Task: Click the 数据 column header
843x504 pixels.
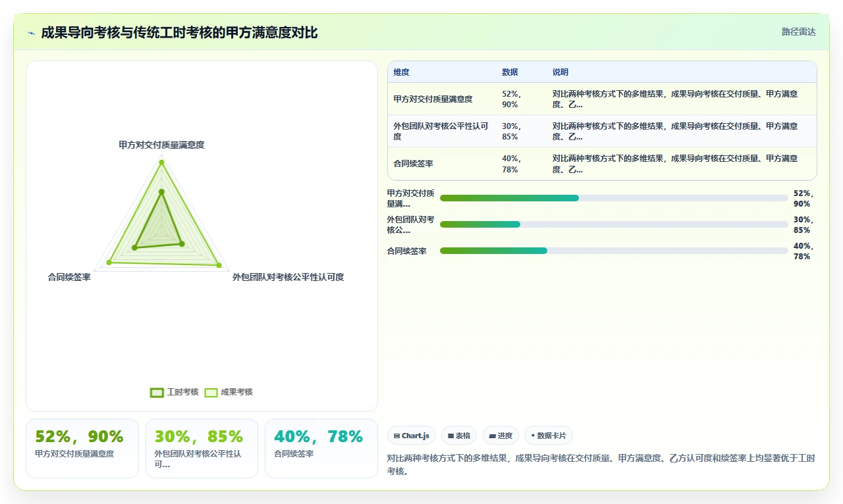Action: (x=510, y=72)
